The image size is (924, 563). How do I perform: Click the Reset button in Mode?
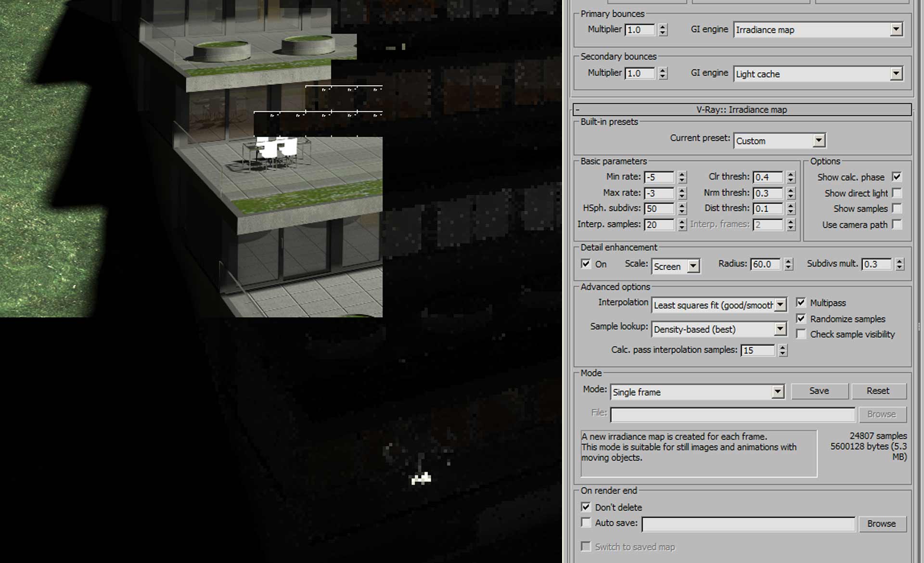pos(878,391)
